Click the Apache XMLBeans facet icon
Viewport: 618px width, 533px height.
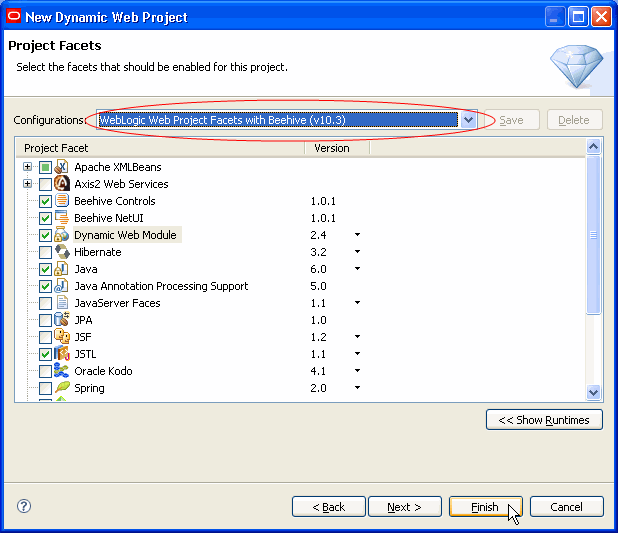[x=62, y=167]
